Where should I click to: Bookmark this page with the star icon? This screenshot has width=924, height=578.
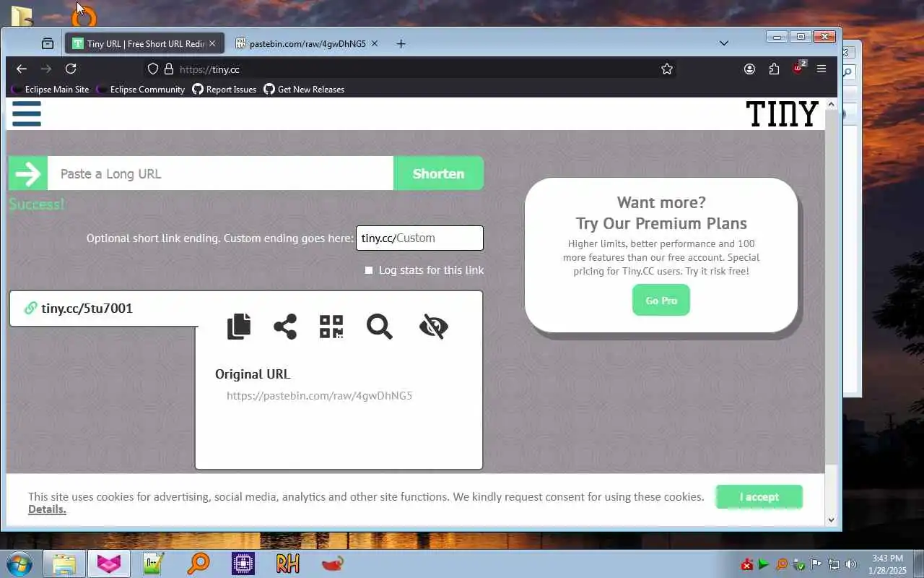[x=667, y=69]
